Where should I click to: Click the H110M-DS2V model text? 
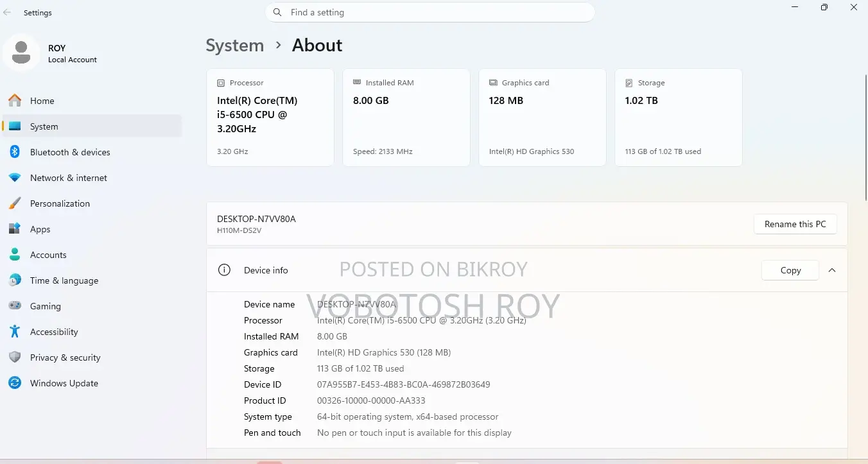239,230
